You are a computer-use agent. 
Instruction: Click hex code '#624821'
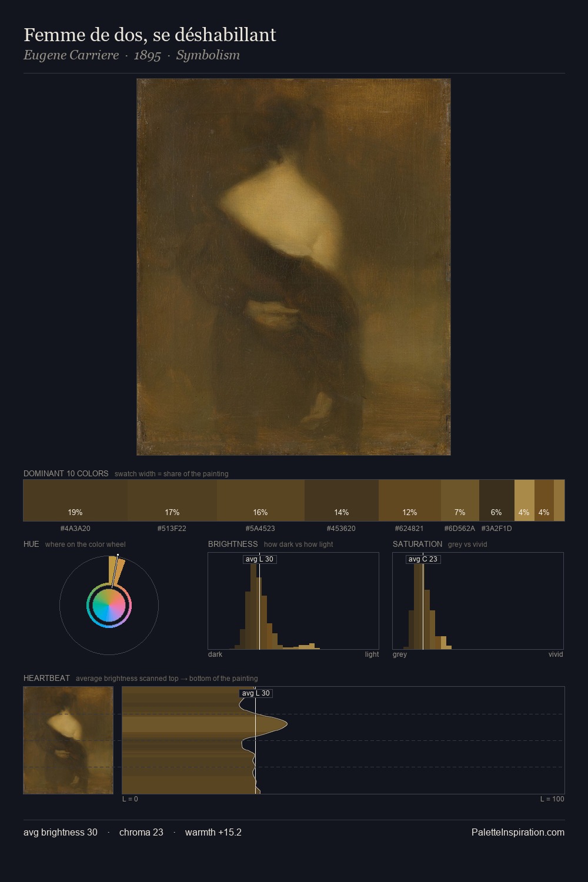tap(409, 529)
